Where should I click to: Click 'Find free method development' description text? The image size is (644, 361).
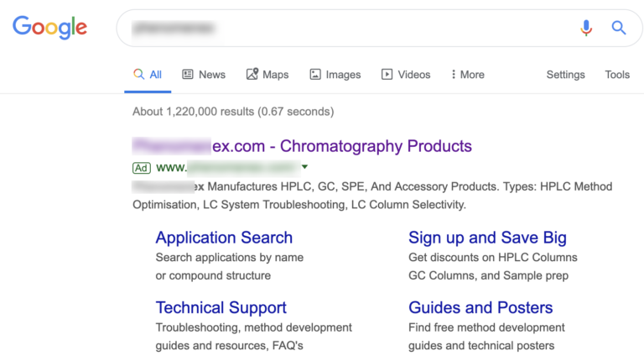pyautogui.click(x=486, y=327)
